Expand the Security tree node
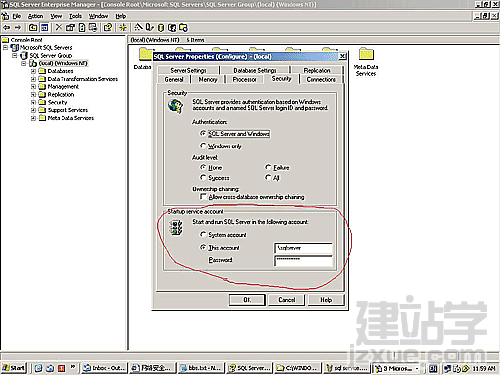Image resolution: width=500 pixels, height=375 pixels. coord(33,102)
